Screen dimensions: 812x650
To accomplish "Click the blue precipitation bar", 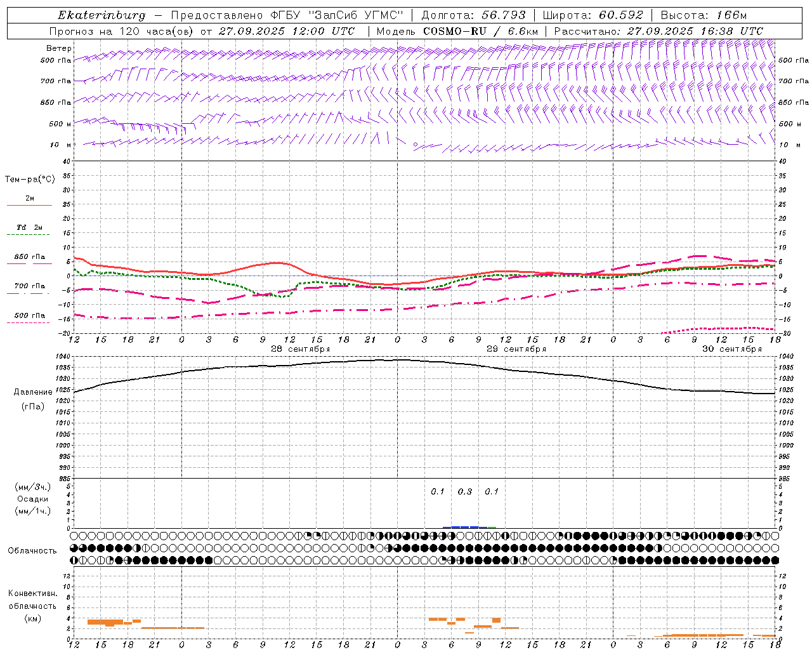I will pos(465,527).
